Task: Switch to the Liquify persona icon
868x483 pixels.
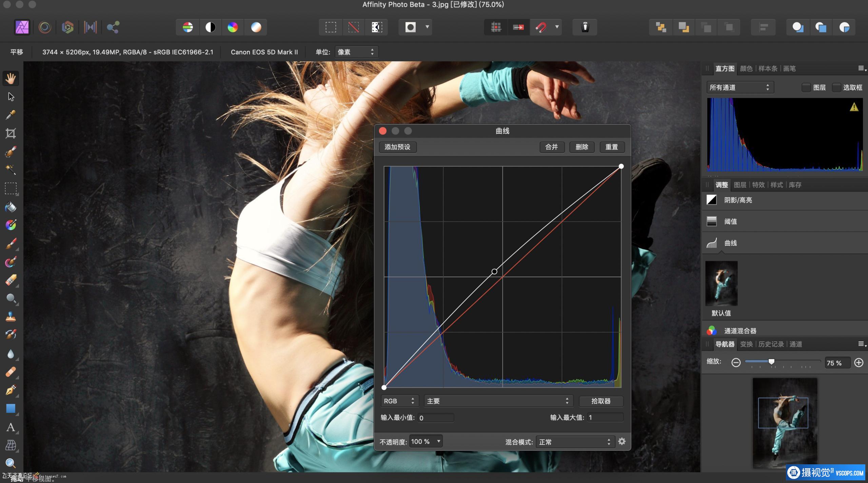Action: (45, 27)
